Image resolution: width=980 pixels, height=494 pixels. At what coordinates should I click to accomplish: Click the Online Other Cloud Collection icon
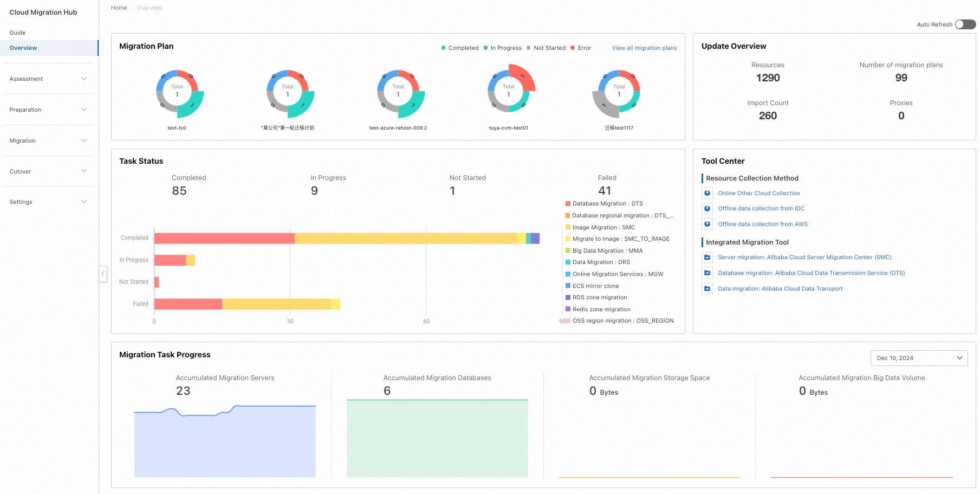pos(707,193)
